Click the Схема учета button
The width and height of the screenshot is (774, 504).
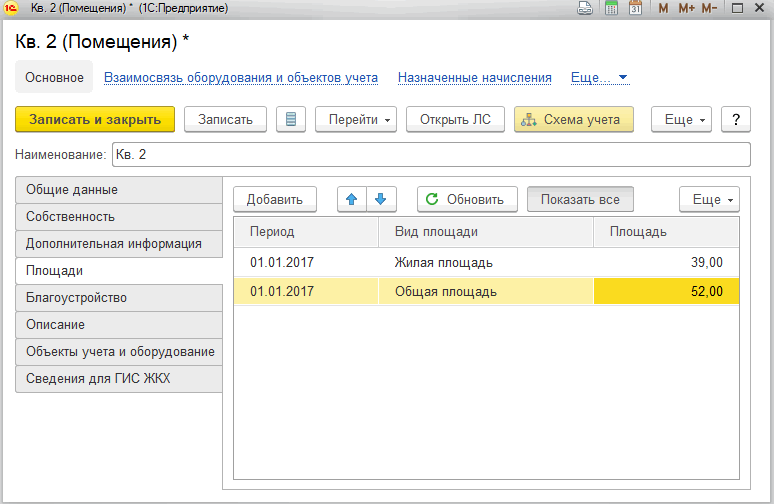pos(574,119)
